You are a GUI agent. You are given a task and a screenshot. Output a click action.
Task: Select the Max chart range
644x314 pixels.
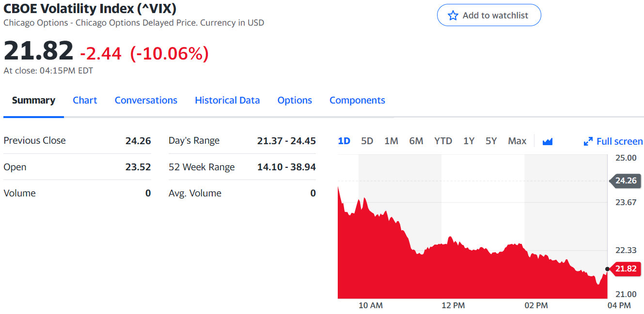517,141
